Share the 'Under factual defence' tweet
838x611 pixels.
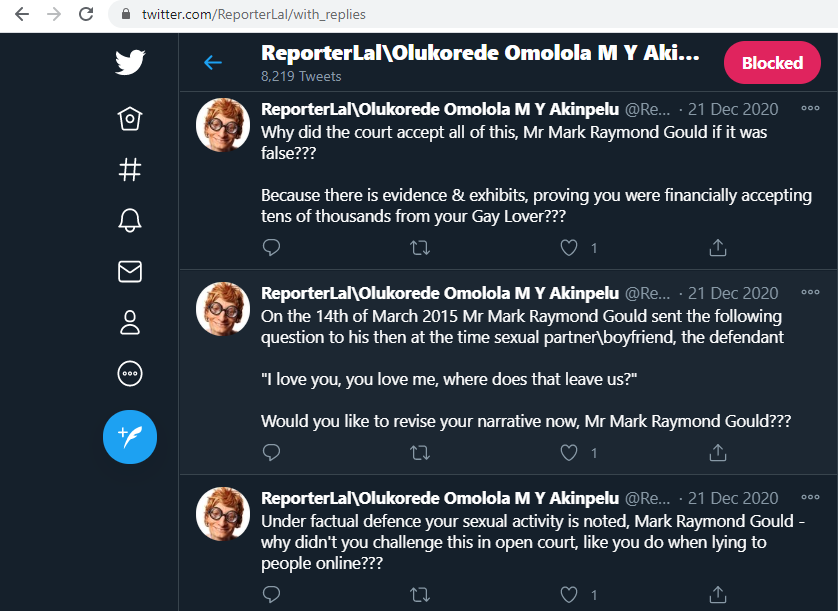pos(717,595)
